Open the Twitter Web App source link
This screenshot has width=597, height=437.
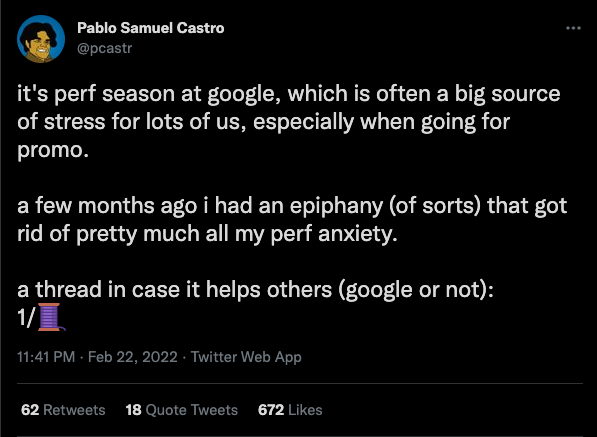pos(246,357)
